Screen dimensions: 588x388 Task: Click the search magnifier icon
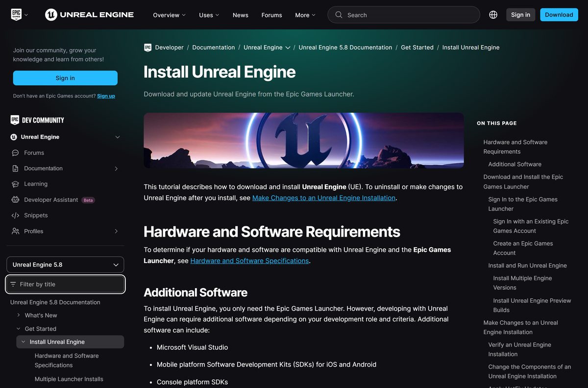[339, 15]
